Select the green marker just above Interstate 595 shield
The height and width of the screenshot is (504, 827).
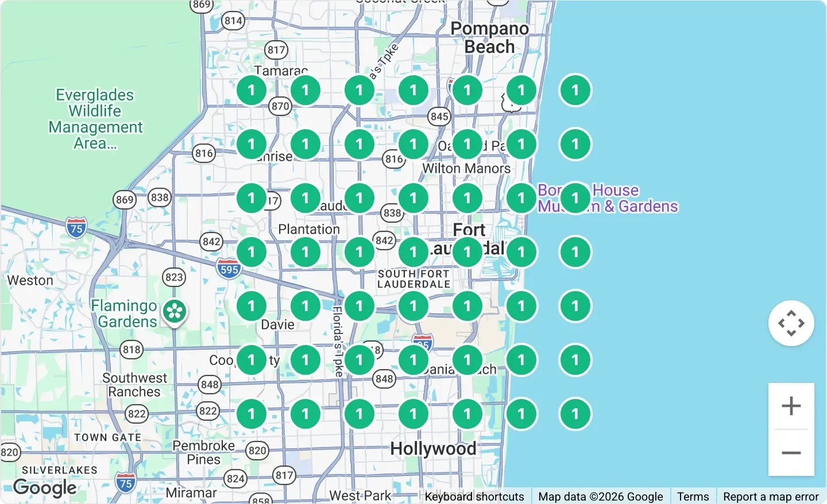[x=252, y=252]
